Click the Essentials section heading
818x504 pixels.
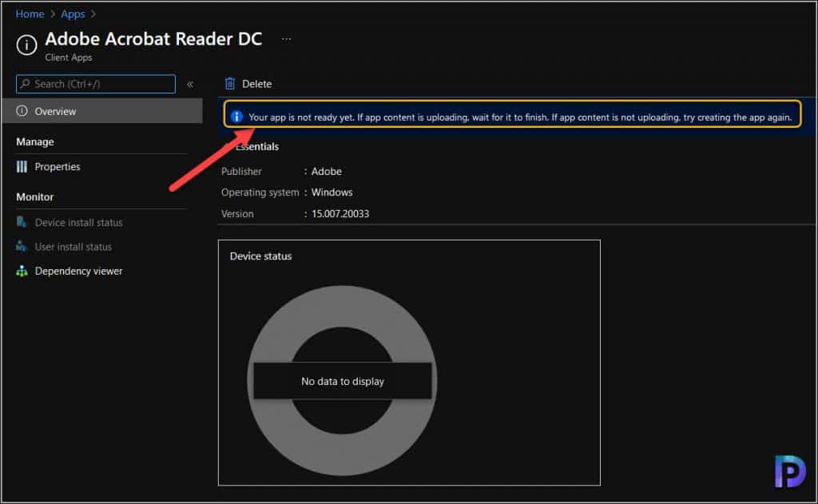[257, 147]
